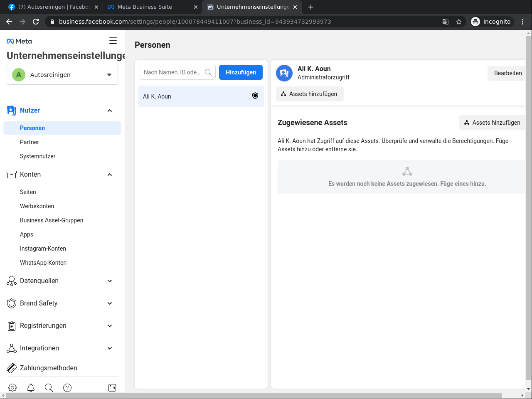532x399 pixels.
Task: Open the notifications bell icon
Action: tap(31, 388)
